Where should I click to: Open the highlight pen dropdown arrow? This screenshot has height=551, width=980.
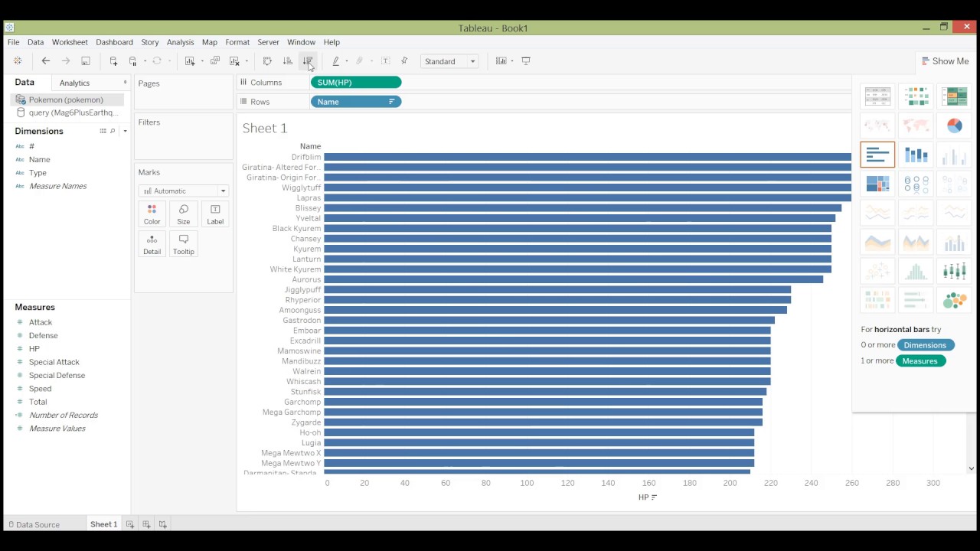[x=346, y=61]
